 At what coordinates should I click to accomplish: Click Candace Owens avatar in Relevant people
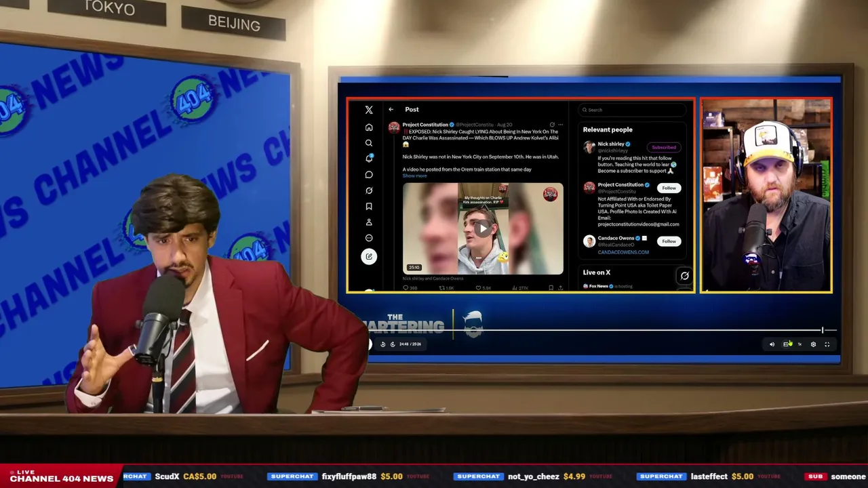click(x=589, y=241)
